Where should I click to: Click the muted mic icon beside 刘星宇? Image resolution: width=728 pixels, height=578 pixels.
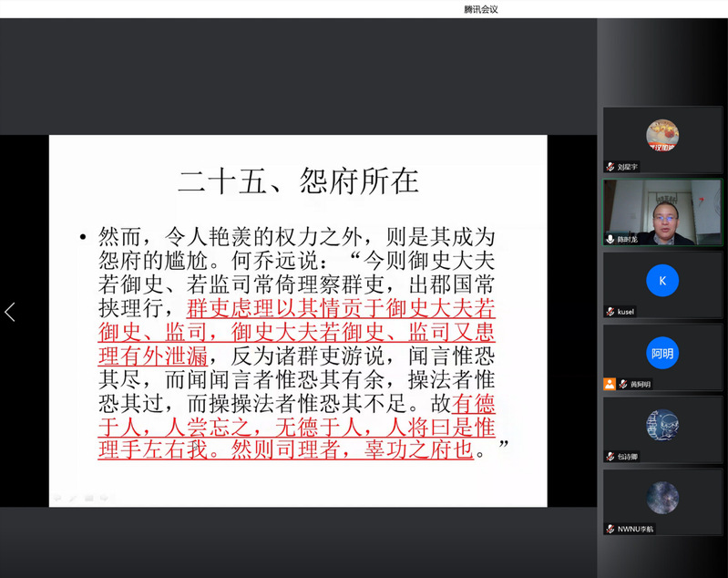point(610,167)
